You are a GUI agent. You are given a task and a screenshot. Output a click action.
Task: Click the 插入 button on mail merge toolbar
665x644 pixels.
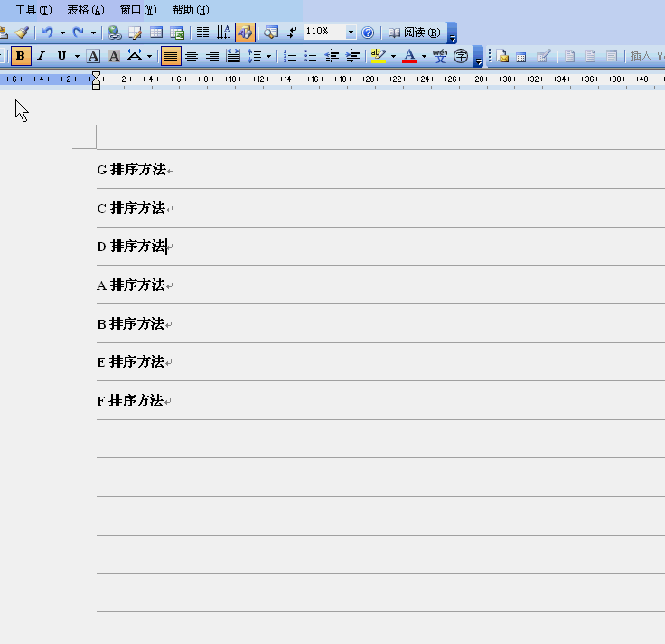point(641,56)
